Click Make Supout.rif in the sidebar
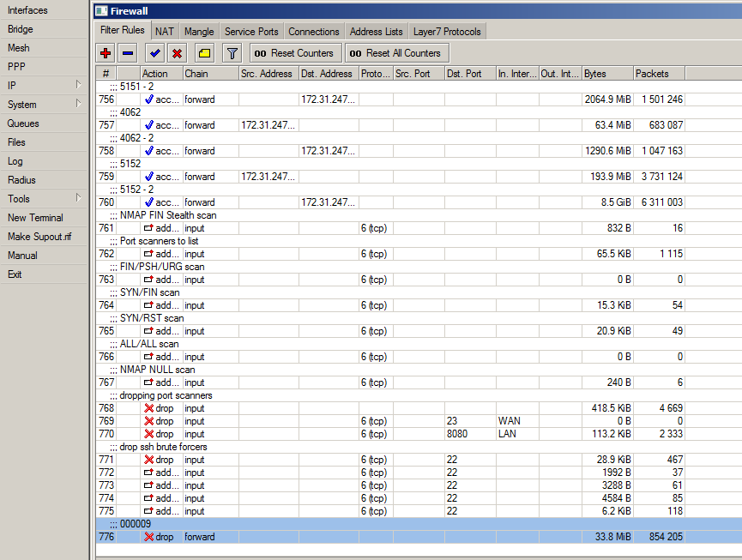The width and height of the screenshot is (742, 560). point(41,236)
